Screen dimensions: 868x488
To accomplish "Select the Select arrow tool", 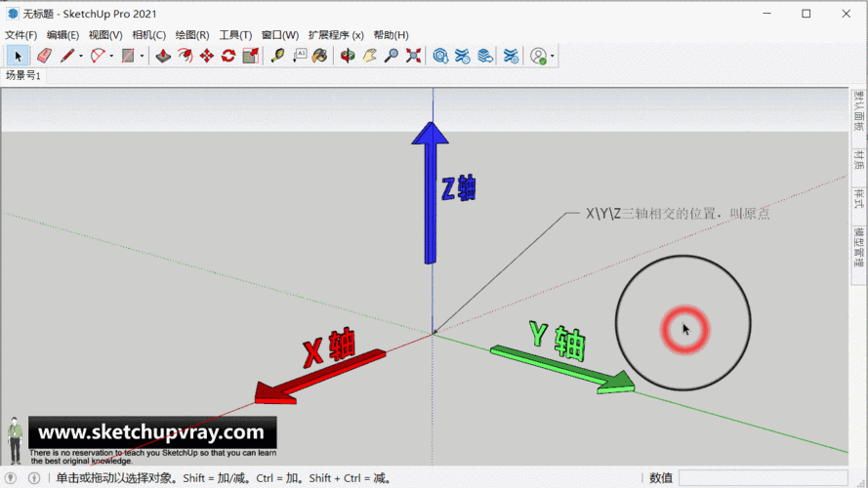I will coord(18,56).
